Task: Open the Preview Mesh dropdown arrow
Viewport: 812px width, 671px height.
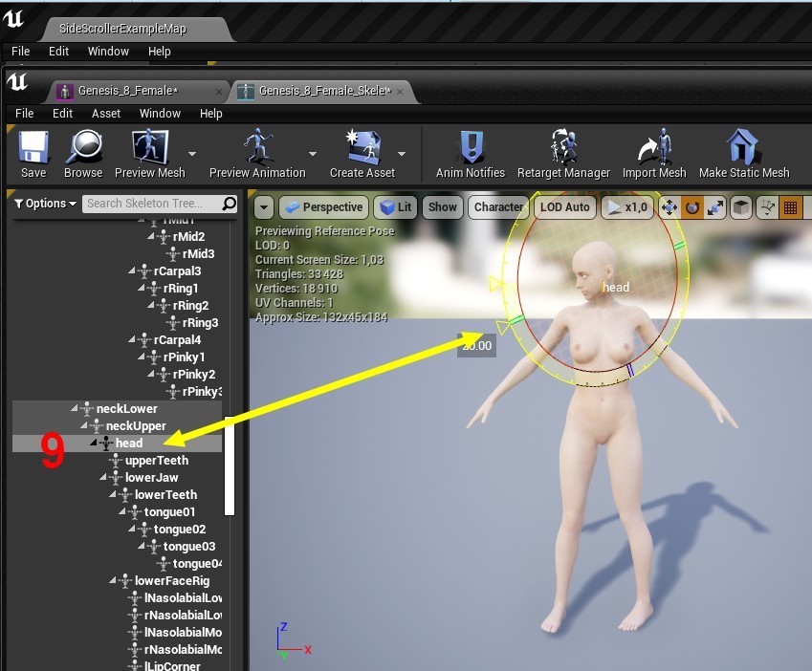Action: pyautogui.click(x=192, y=154)
